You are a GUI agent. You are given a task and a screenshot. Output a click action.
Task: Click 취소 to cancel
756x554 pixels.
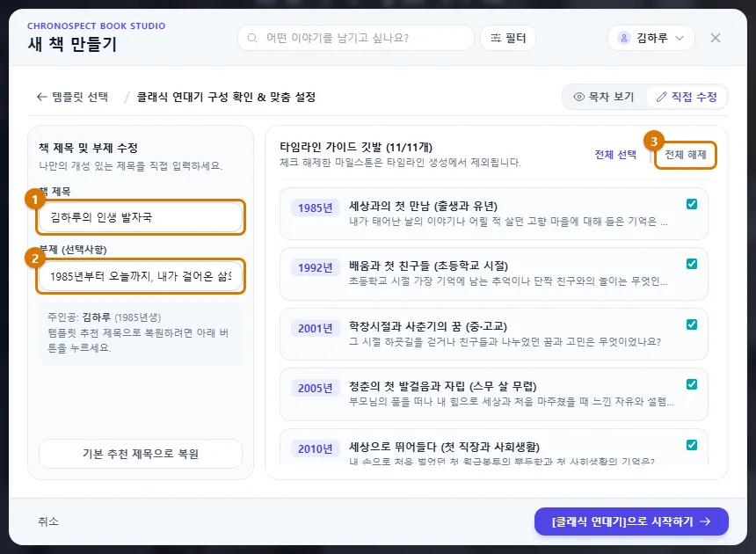(x=48, y=521)
